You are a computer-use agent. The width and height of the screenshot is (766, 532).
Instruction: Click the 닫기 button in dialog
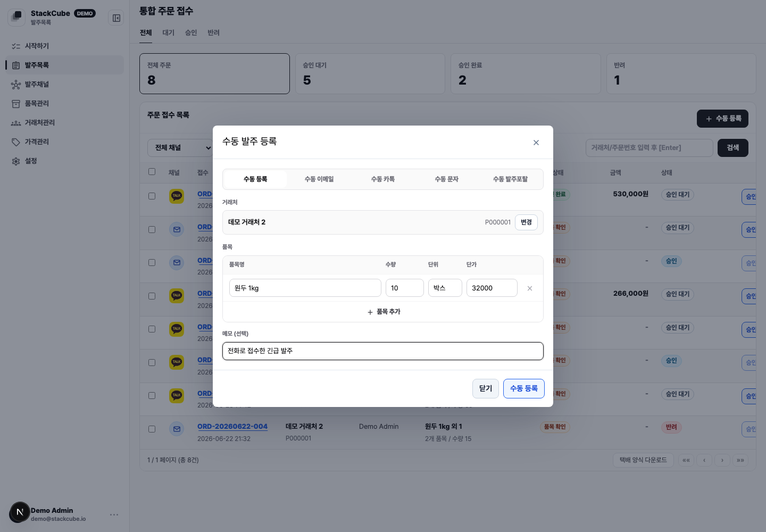(486, 388)
